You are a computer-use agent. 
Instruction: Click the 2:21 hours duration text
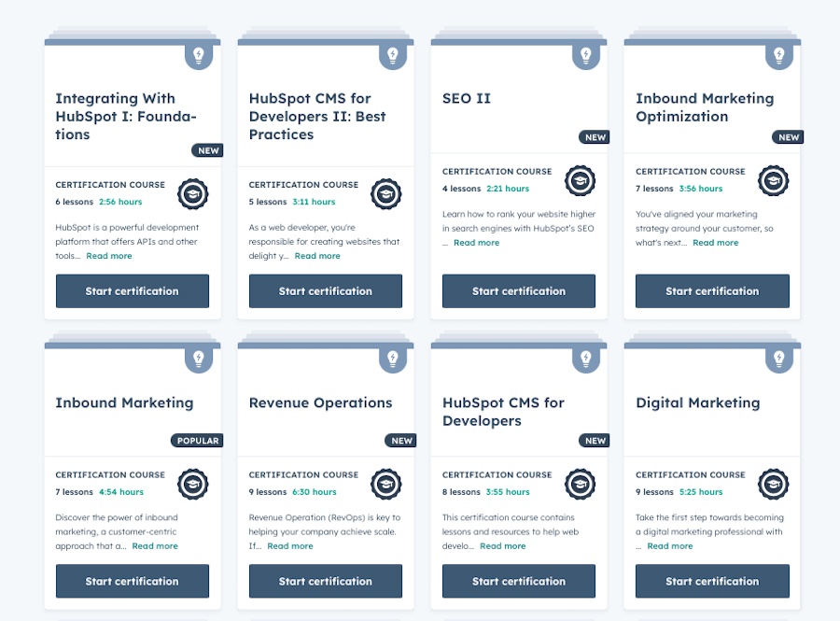click(508, 189)
